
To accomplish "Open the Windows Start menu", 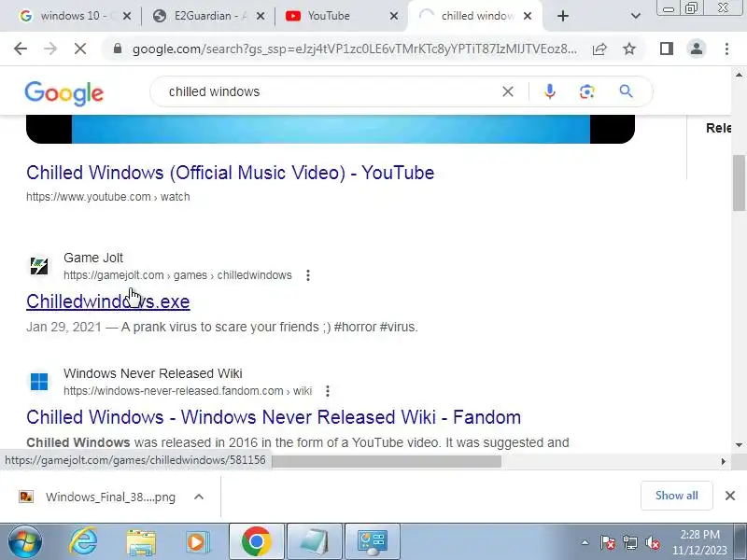I will pyautogui.click(x=24, y=542).
